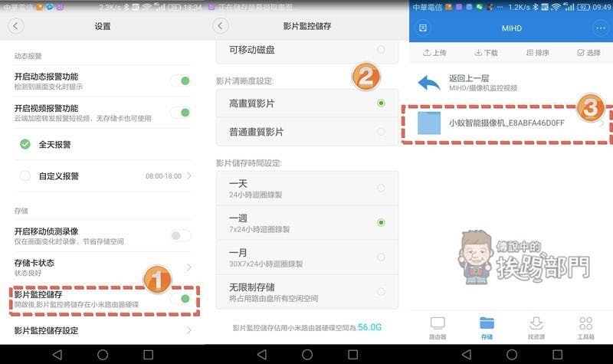The width and height of the screenshot is (613, 364).
Task: Open the 排序 sort option
Action: point(538,52)
